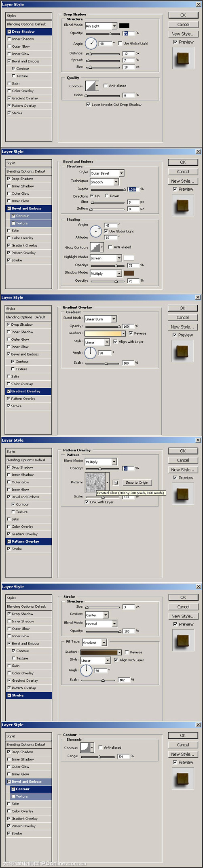Click the Bevel Shading angle and altitude dial

[96, 232]
